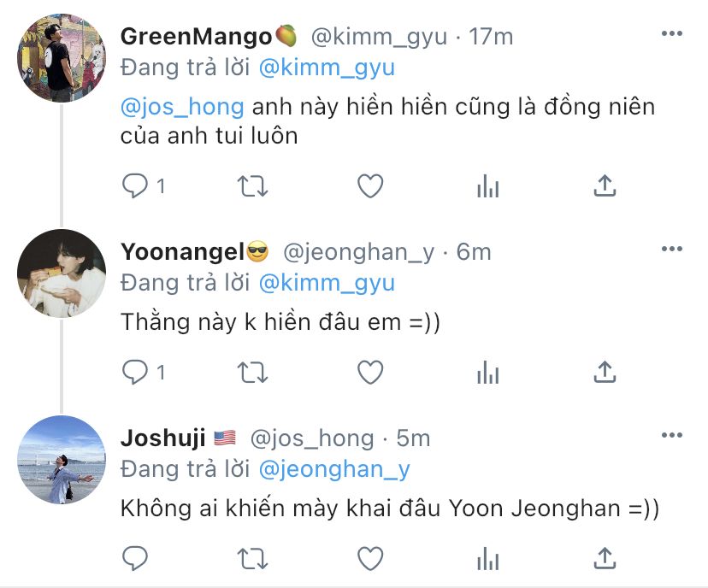Open Joshuji's beach profile picture

coord(62,460)
